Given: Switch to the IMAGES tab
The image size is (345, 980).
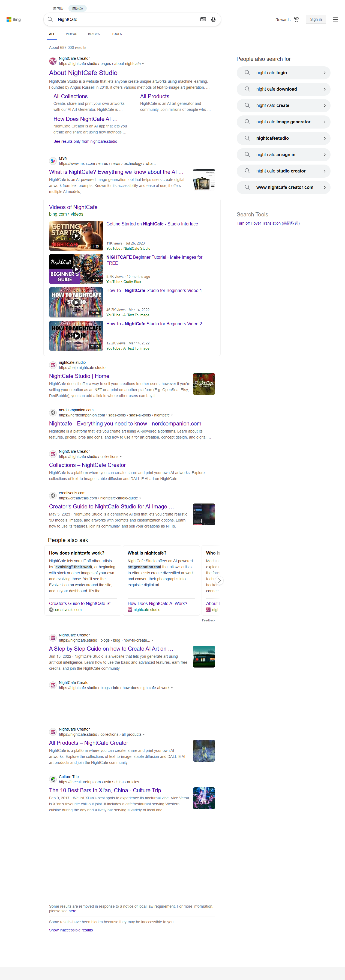Looking at the screenshot, I should pos(94,34).
